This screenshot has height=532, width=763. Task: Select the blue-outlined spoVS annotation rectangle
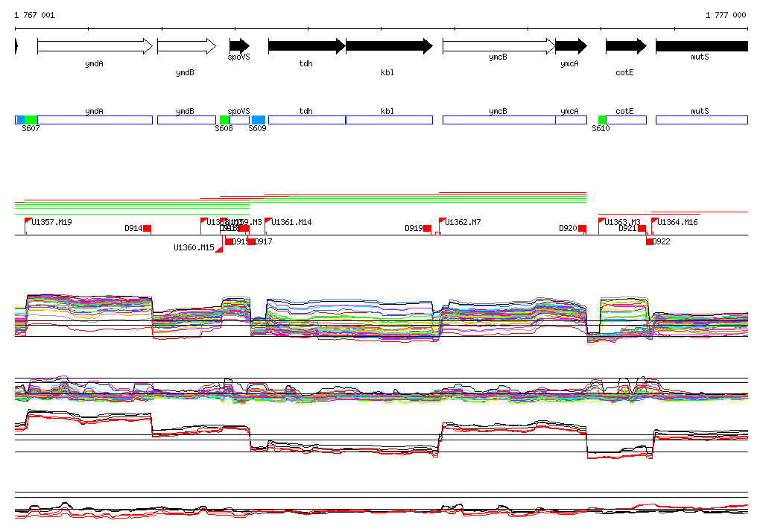pos(239,120)
